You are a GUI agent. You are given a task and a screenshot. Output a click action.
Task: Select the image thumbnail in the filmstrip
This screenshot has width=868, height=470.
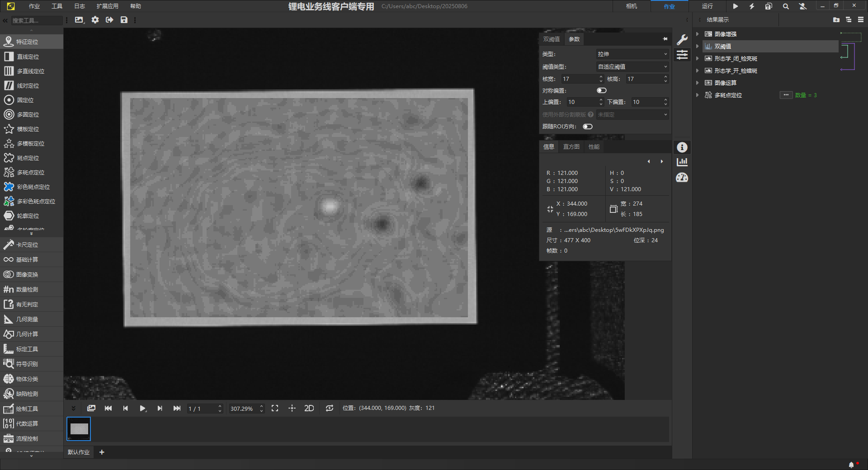(79, 429)
